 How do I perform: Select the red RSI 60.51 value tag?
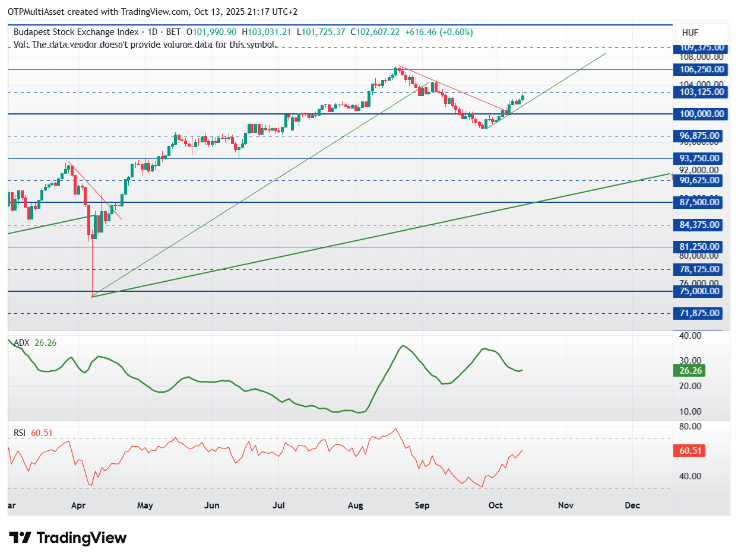(x=691, y=451)
